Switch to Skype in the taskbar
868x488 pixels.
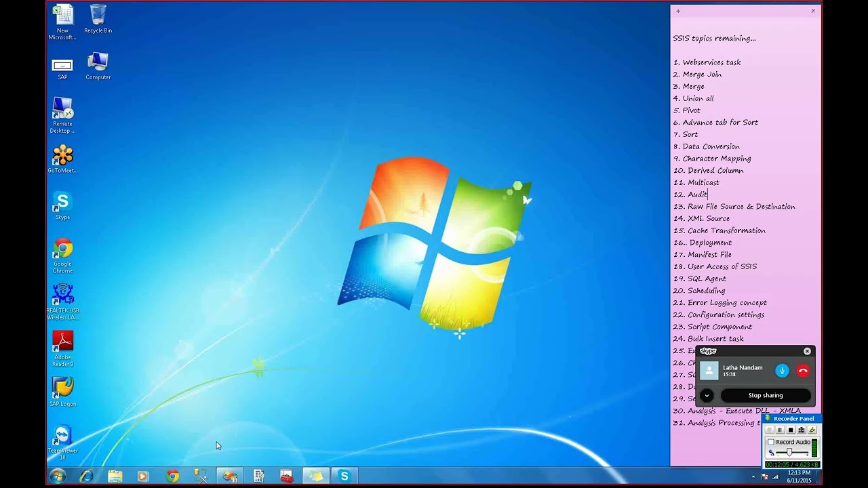tap(344, 476)
